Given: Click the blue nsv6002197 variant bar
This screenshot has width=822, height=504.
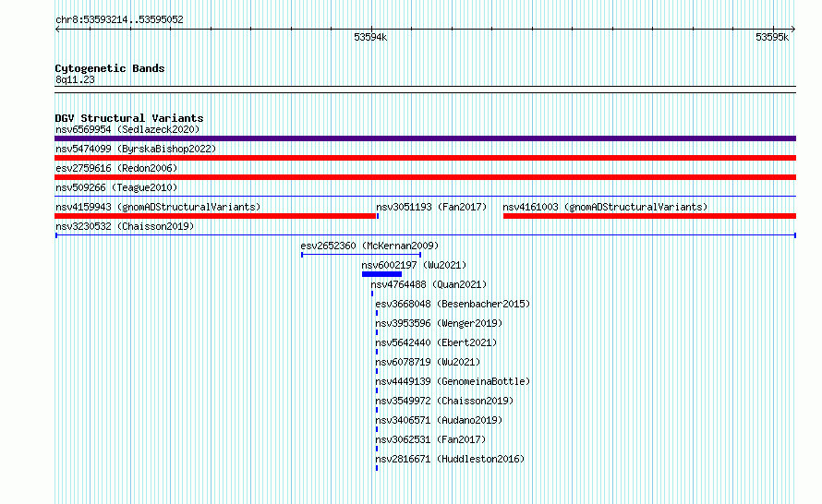Looking at the screenshot, I should click(381, 274).
